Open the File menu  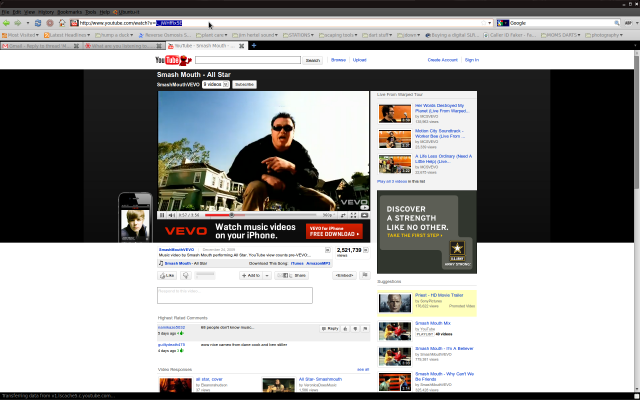point(5,12)
